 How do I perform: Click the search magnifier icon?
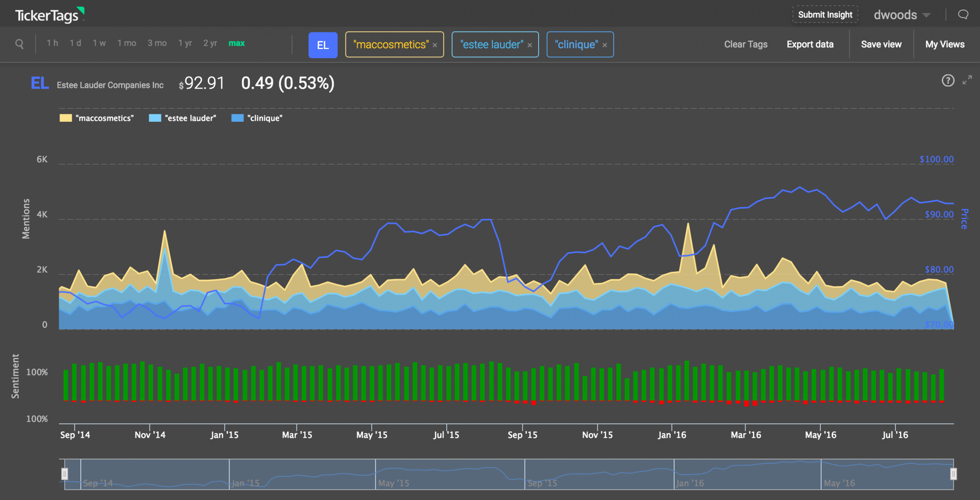19,43
